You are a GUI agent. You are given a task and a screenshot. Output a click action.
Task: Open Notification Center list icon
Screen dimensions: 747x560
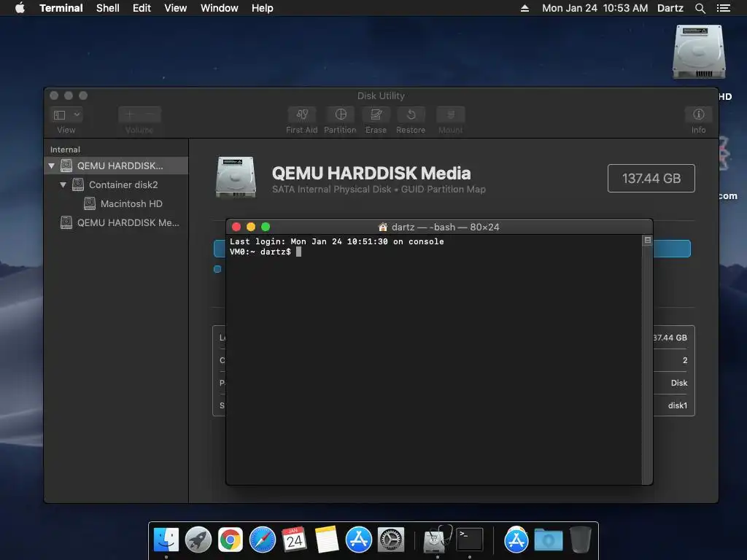pos(723,8)
